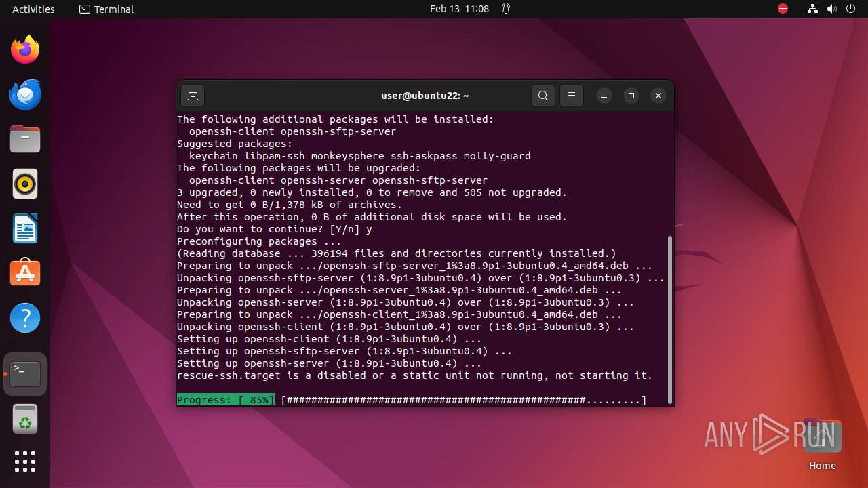
Task: Open the network status icon
Action: [x=812, y=9]
